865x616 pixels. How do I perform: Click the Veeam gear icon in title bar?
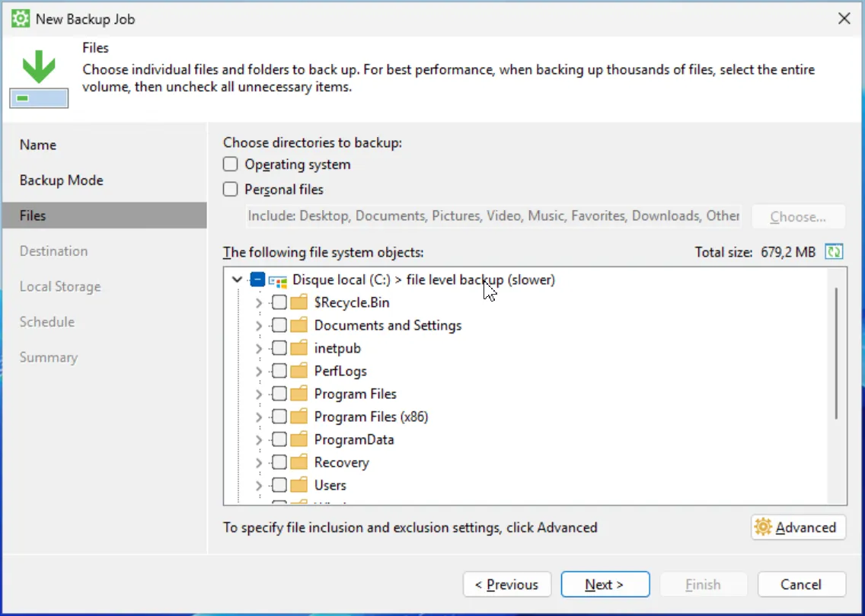click(x=21, y=19)
